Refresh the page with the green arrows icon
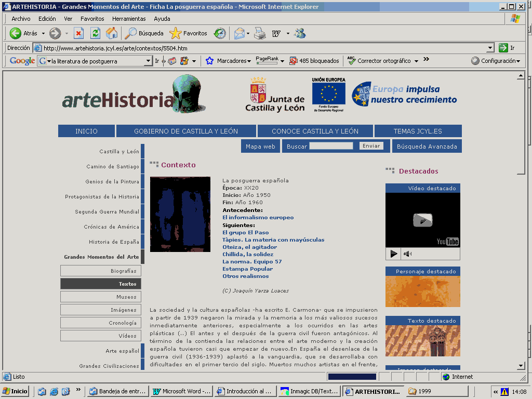Viewport: 532px width, 399px height. pyautogui.click(x=96, y=33)
